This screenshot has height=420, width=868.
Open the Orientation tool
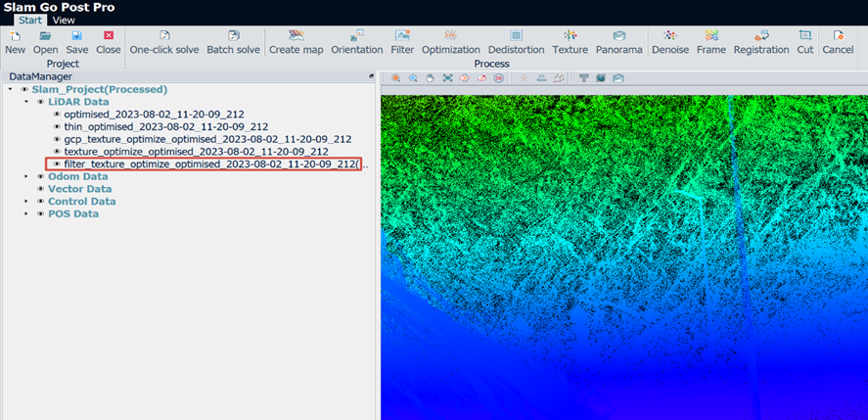tap(357, 43)
